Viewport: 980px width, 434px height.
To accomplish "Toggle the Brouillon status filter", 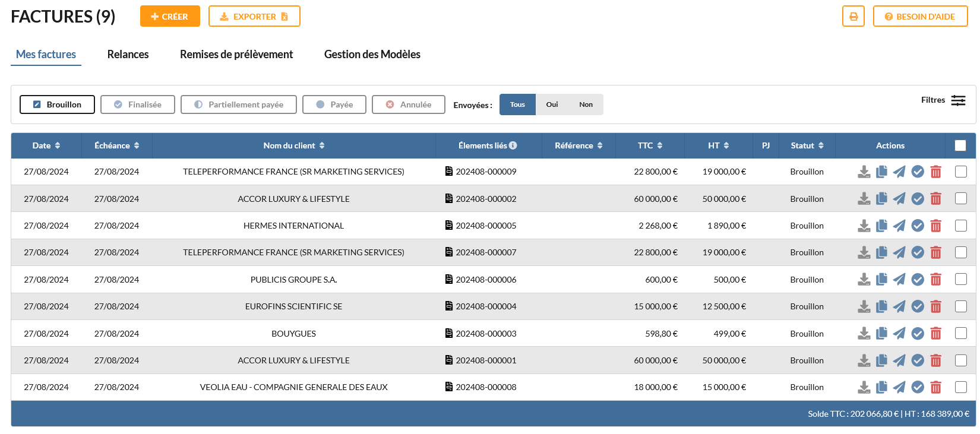I will click(x=57, y=104).
